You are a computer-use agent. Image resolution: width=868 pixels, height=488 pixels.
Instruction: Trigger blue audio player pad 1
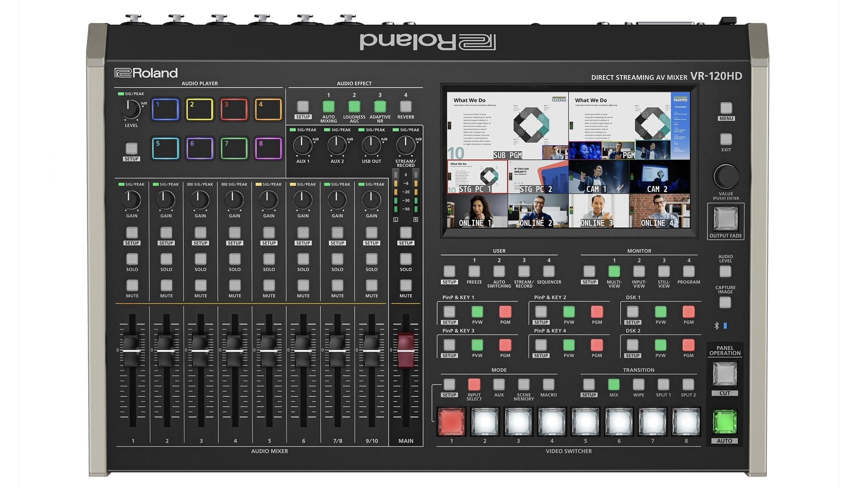click(165, 109)
